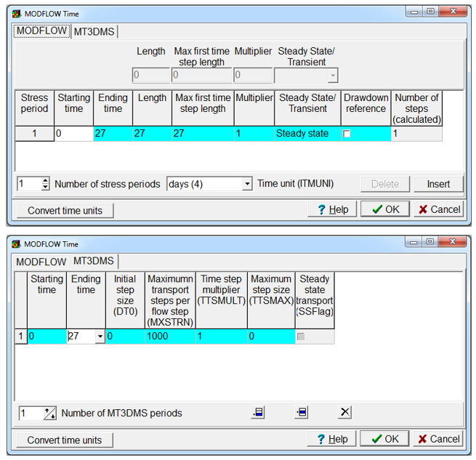The image size is (476, 460).
Task: Minimize the upper MODFLOW Time window
Action: [414, 12]
